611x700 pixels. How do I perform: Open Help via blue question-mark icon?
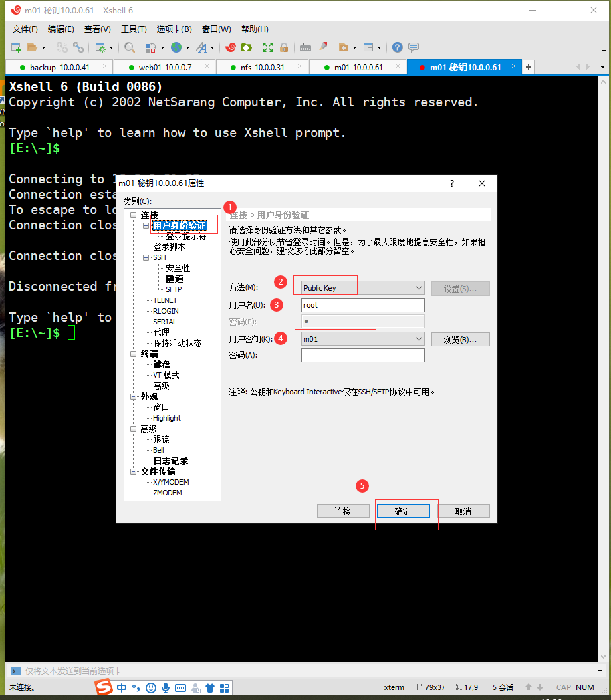[x=397, y=47]
